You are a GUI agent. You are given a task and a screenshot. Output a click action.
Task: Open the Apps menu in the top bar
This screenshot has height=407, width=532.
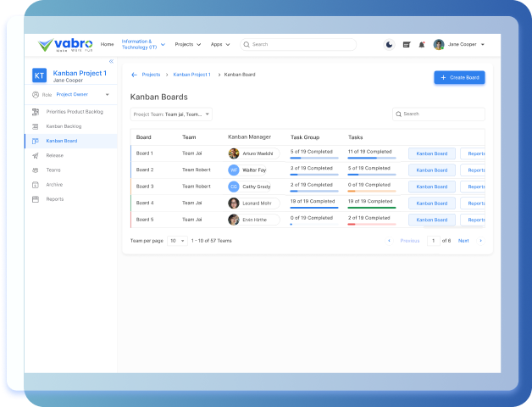click(x=219, y=44)
